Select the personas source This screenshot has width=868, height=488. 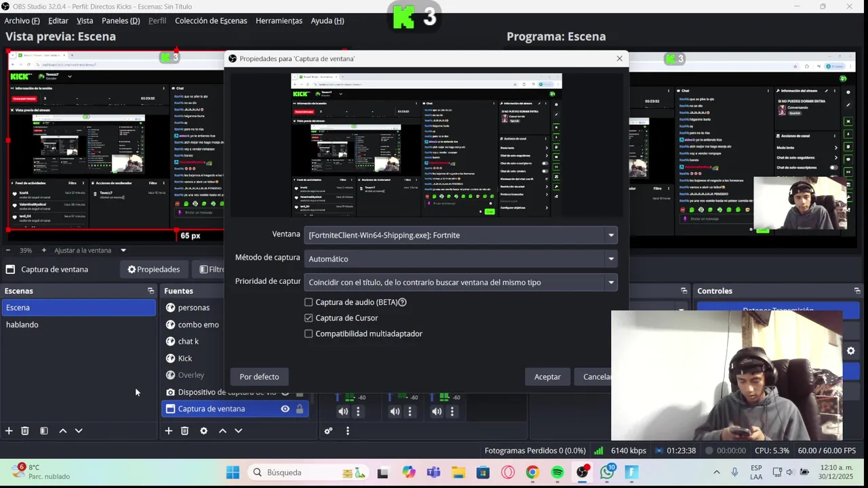(x=194, y=308)
